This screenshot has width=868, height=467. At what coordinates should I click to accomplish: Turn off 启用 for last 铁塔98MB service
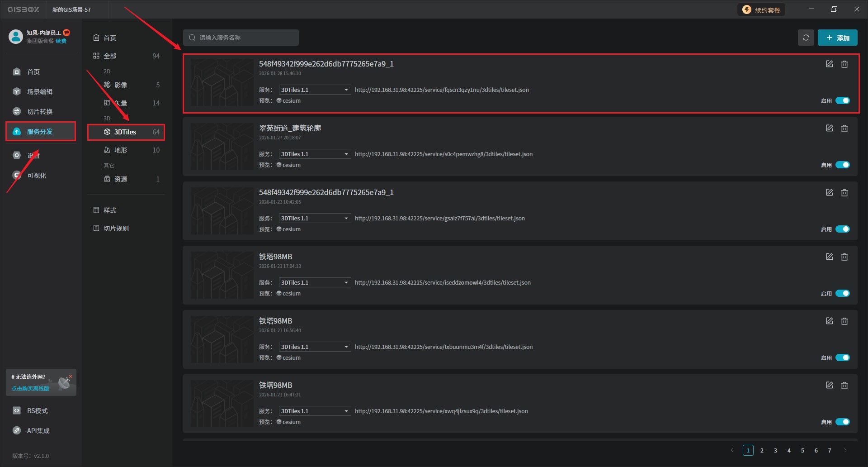(842, 422)
